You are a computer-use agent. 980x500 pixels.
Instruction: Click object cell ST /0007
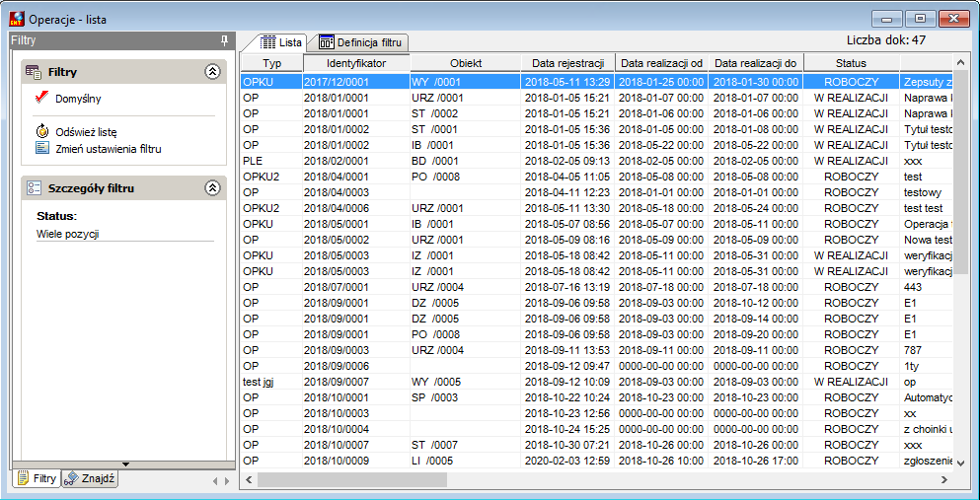click(466, 445)
